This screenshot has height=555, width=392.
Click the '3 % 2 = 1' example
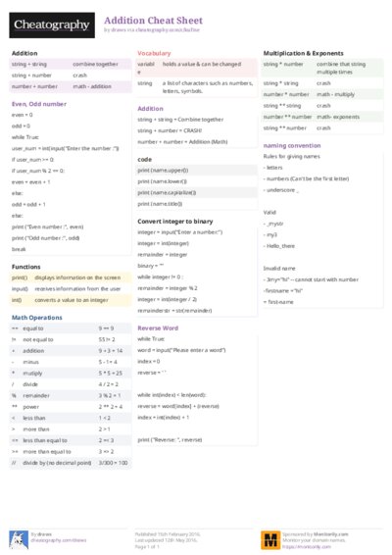tap(110, 396)
